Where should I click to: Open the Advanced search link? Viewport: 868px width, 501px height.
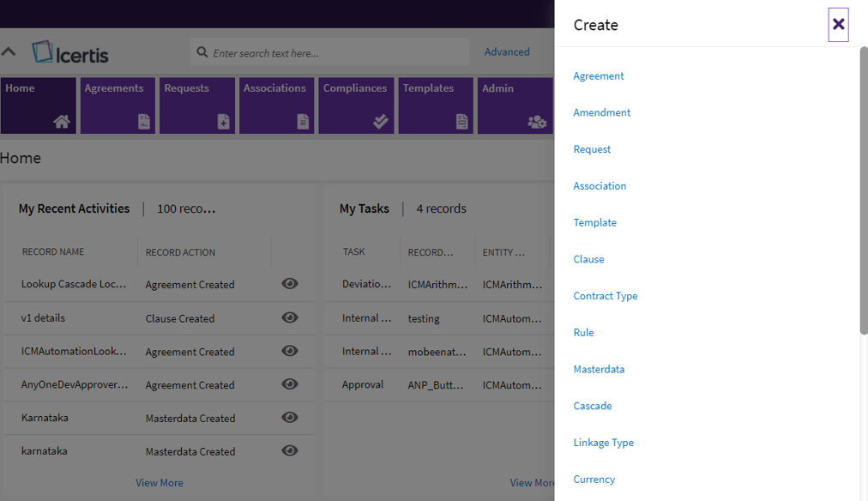tap(507, 52)
